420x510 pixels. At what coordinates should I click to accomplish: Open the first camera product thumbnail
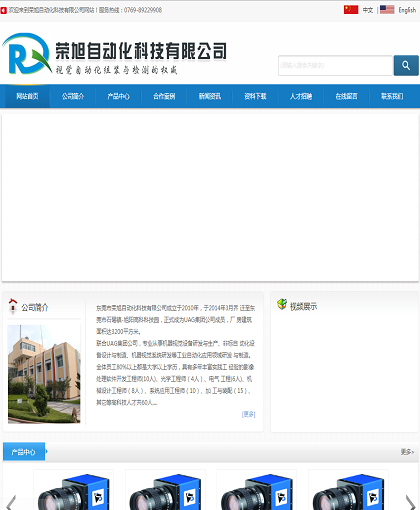74,490
